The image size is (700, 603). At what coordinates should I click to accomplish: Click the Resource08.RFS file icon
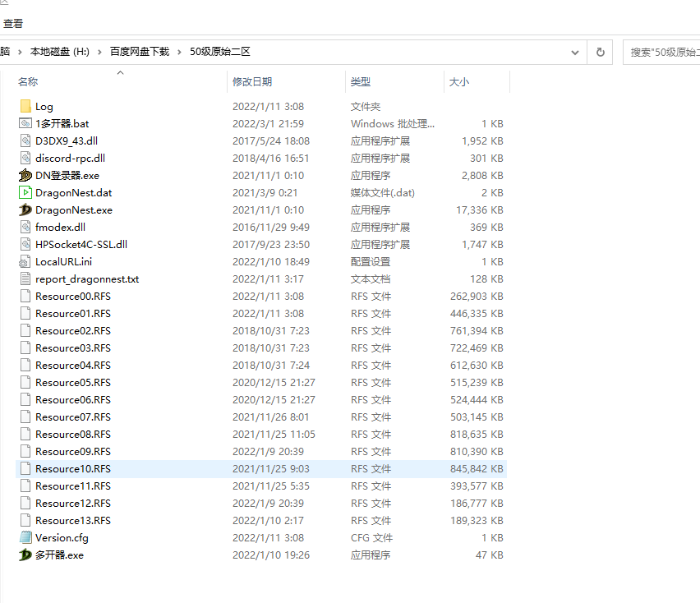point(25,435)
